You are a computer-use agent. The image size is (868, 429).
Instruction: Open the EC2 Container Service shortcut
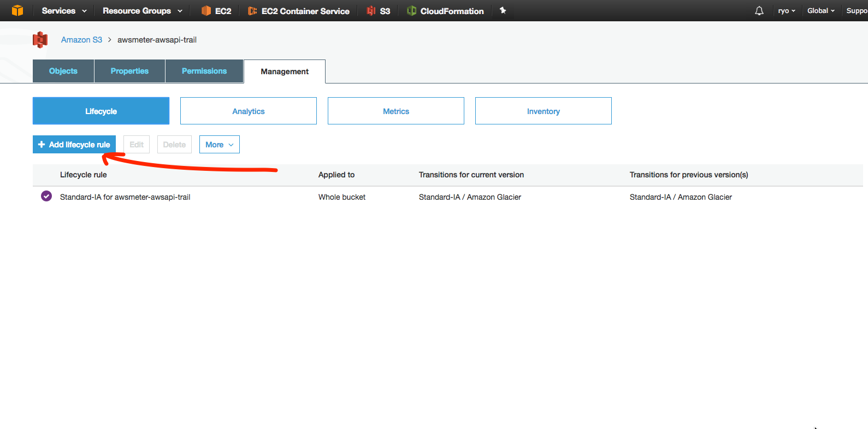[x=298, y=11]
